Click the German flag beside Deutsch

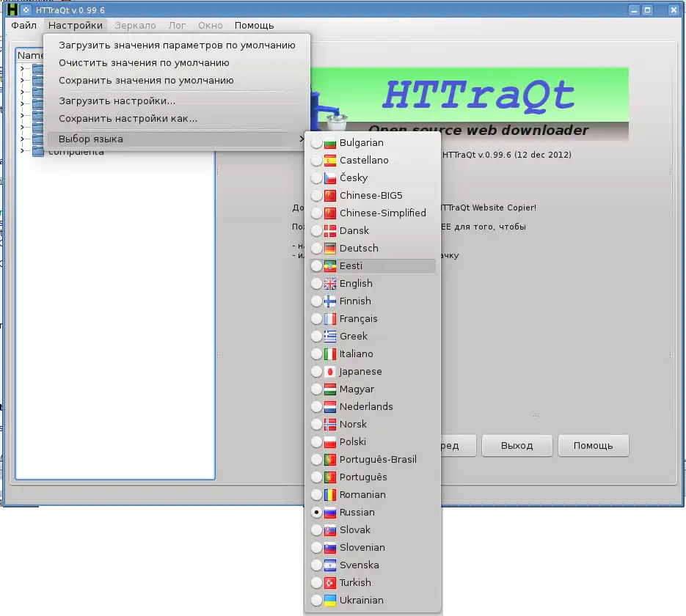pyautogui.click(x=330, y=249)
